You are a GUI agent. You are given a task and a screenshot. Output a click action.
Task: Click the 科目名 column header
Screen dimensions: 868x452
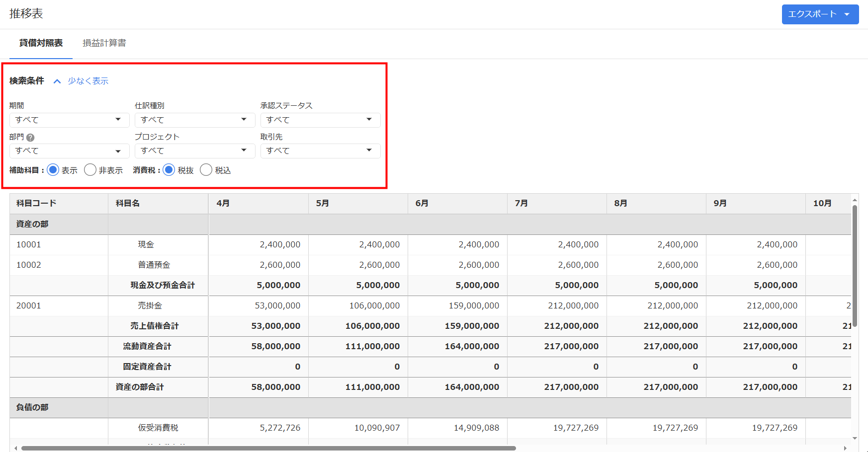(158, 204)
